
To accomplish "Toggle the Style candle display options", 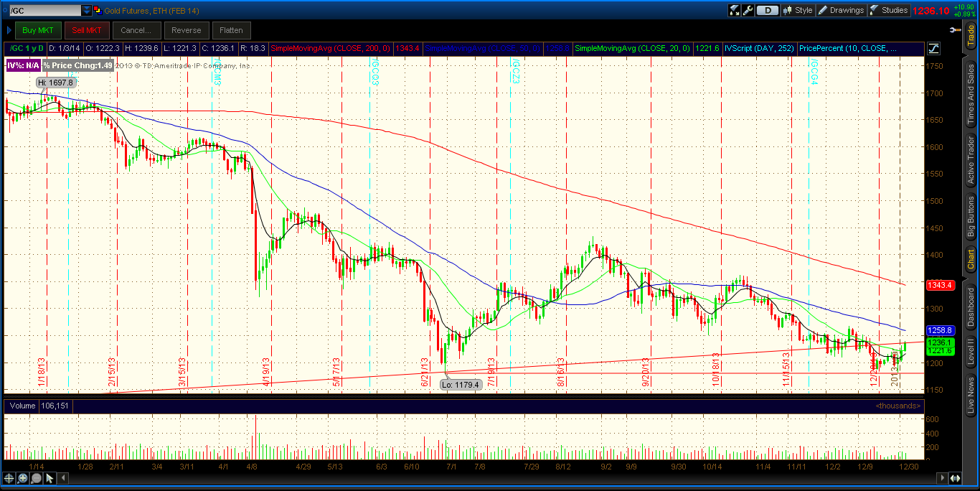I will point(798,10).
